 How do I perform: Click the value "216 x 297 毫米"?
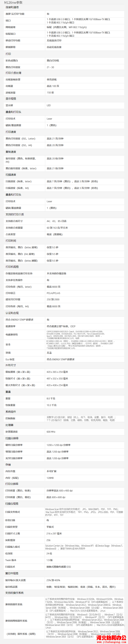54,533
